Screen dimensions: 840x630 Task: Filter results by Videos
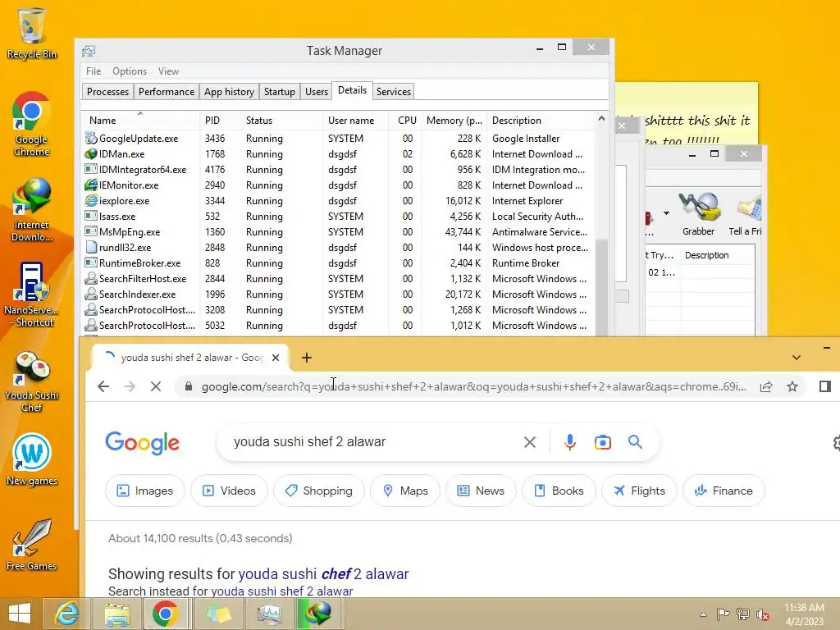tap(230, 491)
